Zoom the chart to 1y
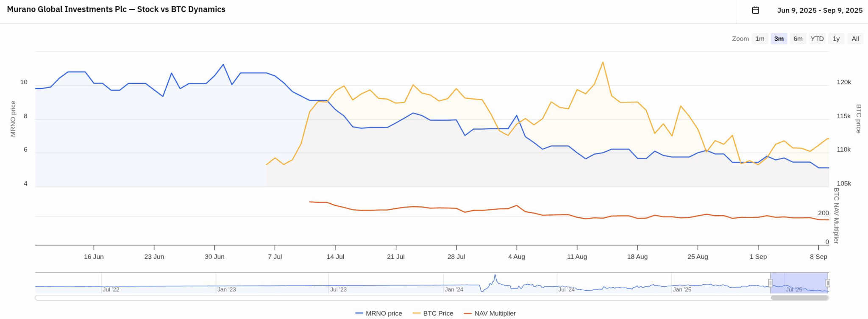Screen dimensions: 868x319 (836, 39)
